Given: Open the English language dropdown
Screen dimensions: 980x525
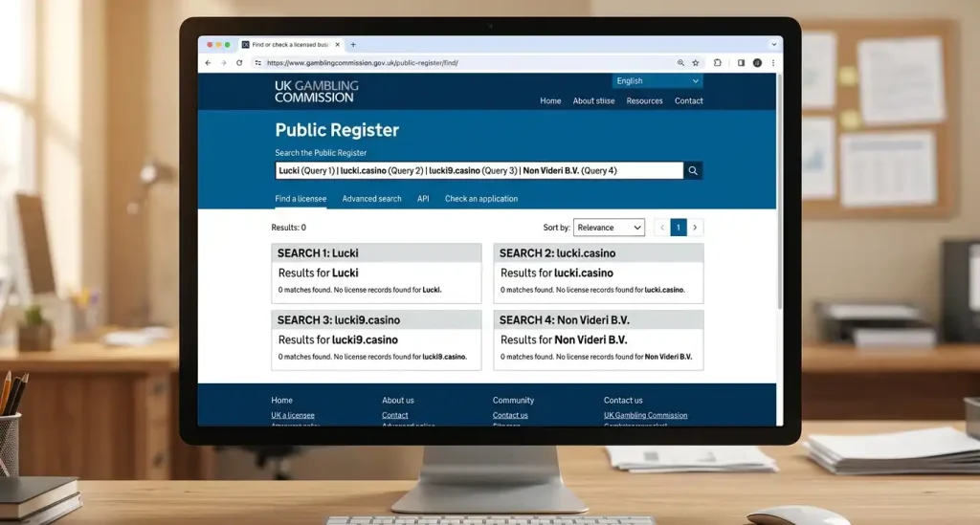Looking at the screenshot, I should [657, 81].
